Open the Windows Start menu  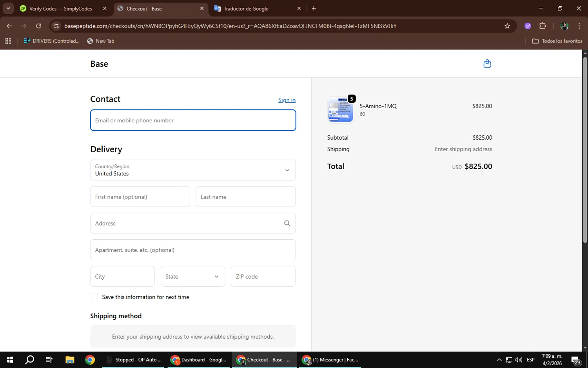point(10,360)
